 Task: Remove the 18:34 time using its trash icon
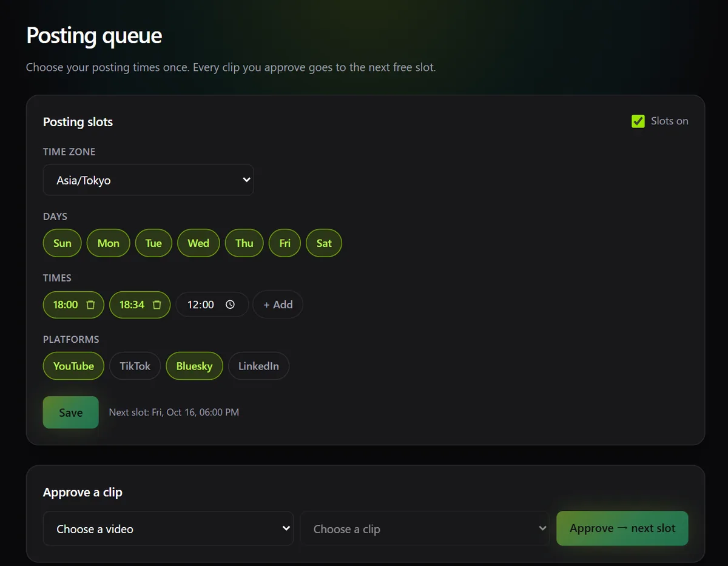[x=157, y=305]
